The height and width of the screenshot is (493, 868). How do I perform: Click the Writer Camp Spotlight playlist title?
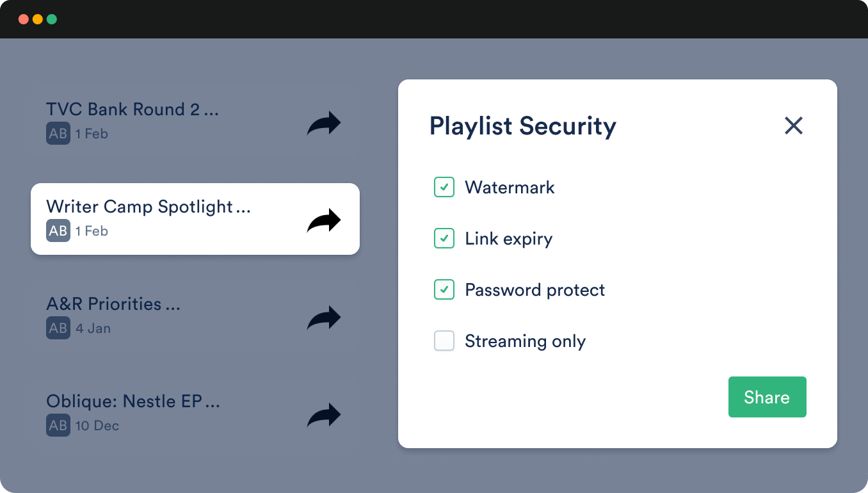(149, 207)
